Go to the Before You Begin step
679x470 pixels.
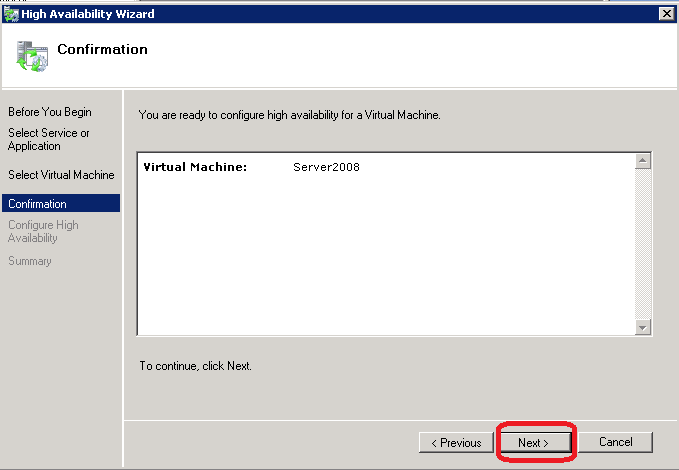click(49, 112)
